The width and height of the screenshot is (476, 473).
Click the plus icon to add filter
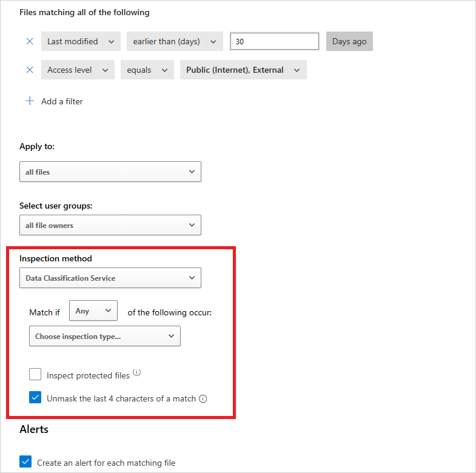coord(30,101)
